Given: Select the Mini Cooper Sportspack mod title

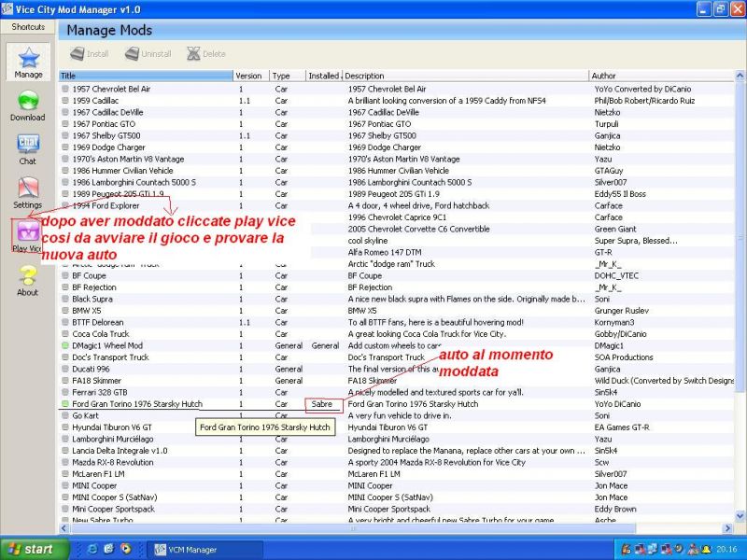Looking at the screenshot, I should point(113,509).
